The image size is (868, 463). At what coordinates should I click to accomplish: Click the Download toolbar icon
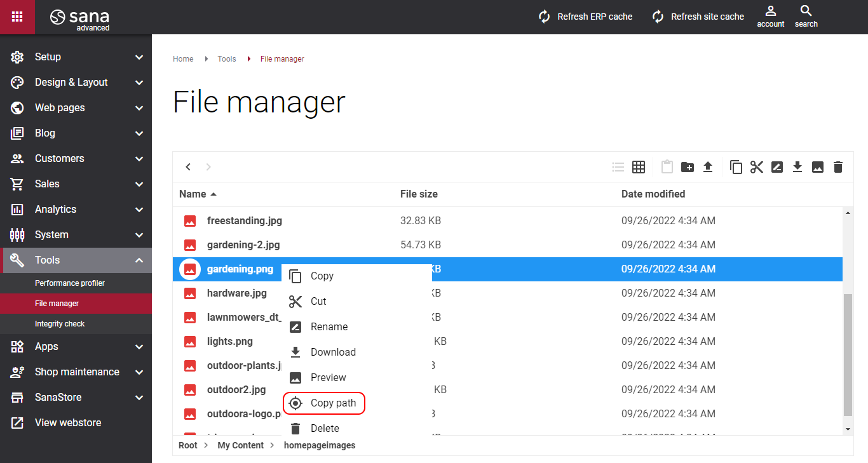coord(797,167)
